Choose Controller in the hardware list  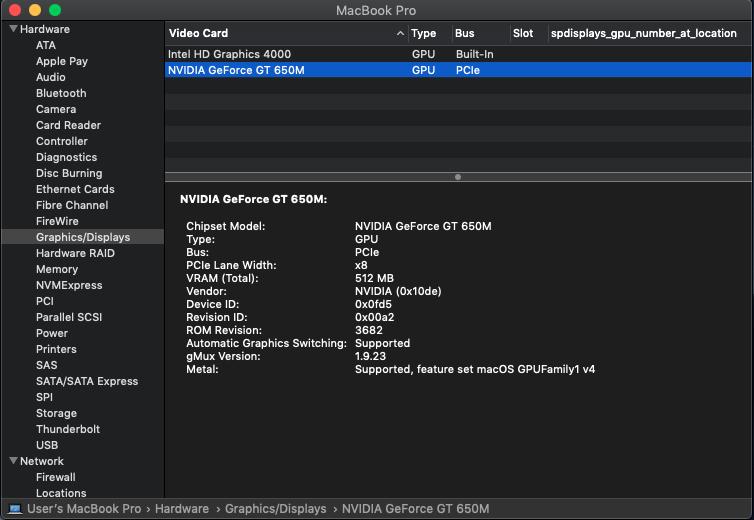[x=62, y=141]
